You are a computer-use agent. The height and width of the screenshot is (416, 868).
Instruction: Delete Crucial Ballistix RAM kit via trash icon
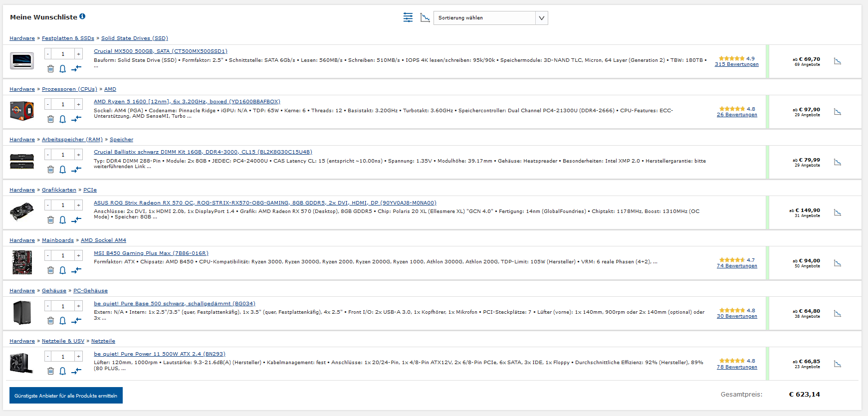pyautogui.click(x=50, y=169)
